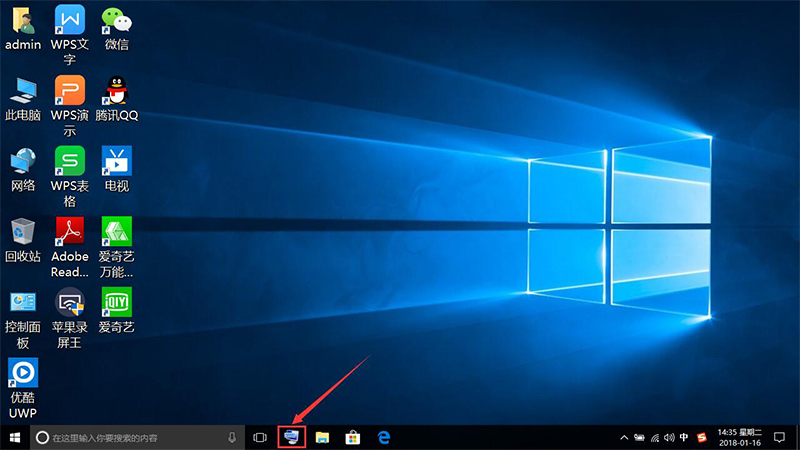This screenshot has height=450, width=800.
Task: Open the highlighted monitor app in taskbar
Action: (x=292, y=437)
